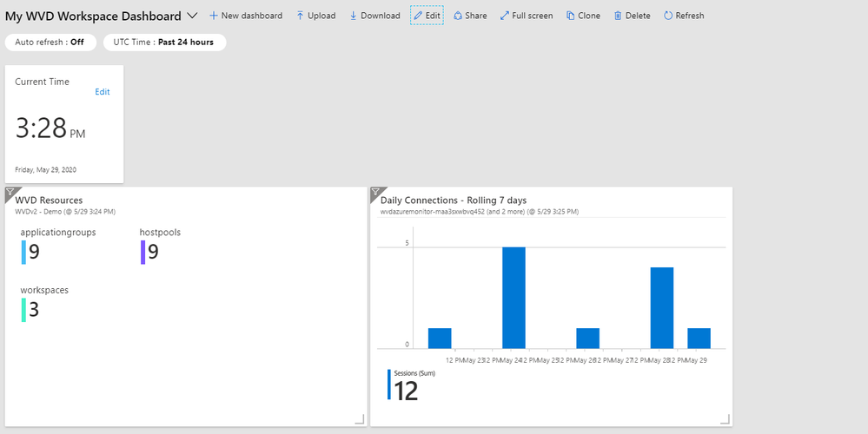Click the Sessions (Sum) value 12
This screenshot has height=434, width=868.
click(406, 391)
